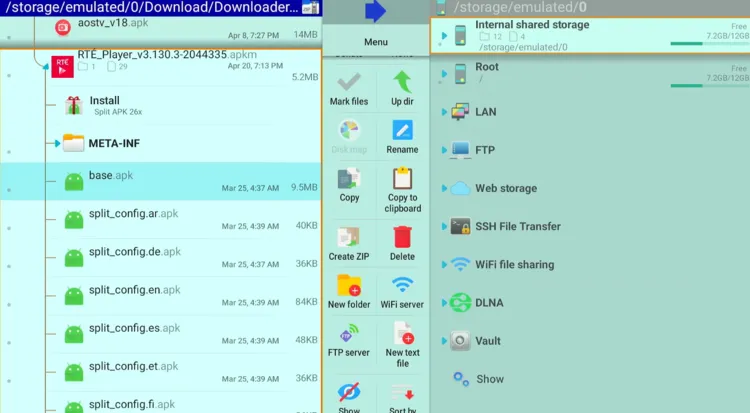Viewport: 750px width, 413px height.
Task: Delete the selected file
Action: click(402, 244)
